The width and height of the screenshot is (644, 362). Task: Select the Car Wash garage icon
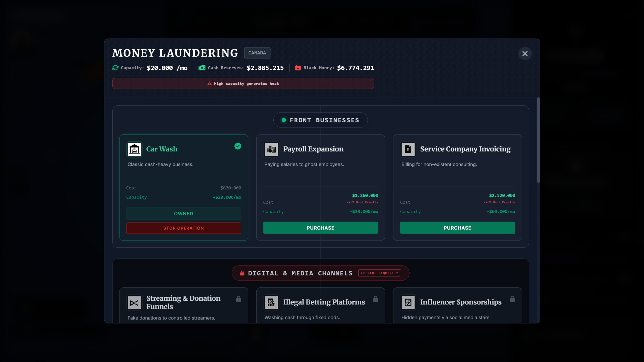tap(135, 149)
